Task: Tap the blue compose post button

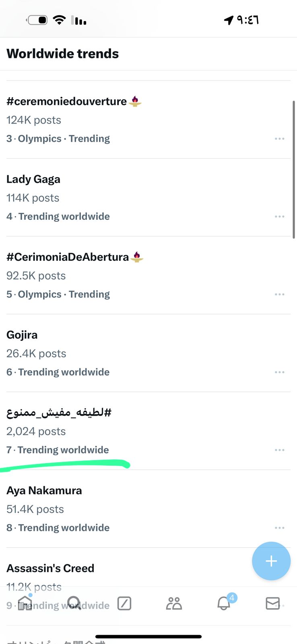Action: click(271, 561)
